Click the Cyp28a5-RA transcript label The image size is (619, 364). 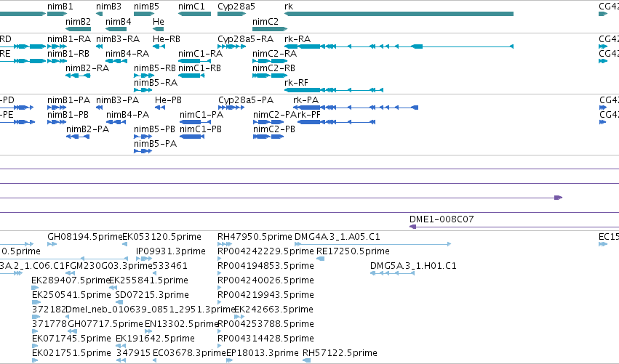pos(246,39)
